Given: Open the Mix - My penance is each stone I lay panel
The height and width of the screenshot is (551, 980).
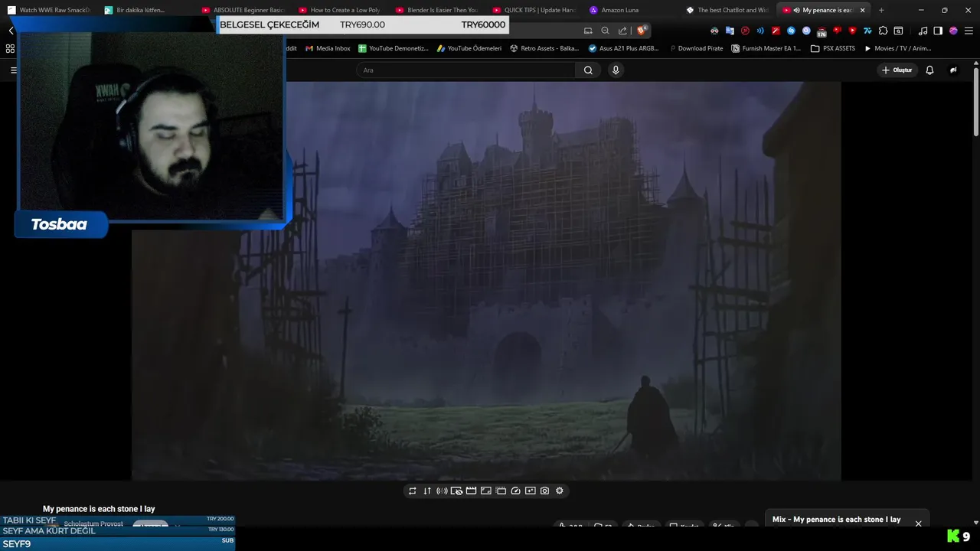Looking at the screenshot, I should pyautogui.click(x=836, y=520).
